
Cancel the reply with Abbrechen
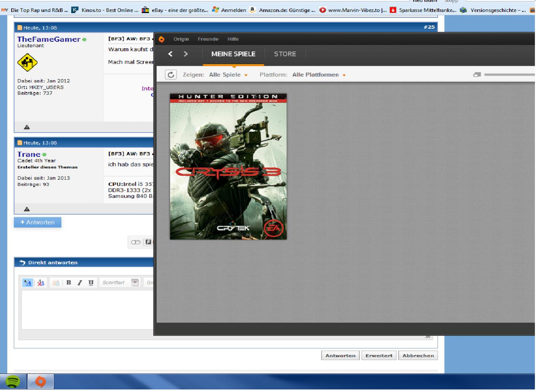click(x=418, y=355)
